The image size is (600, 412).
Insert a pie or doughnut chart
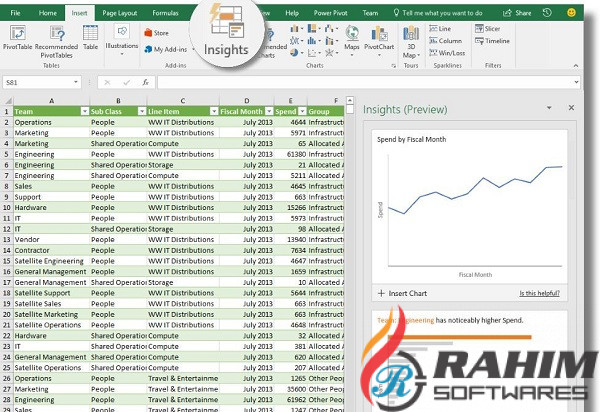[296, 53]
